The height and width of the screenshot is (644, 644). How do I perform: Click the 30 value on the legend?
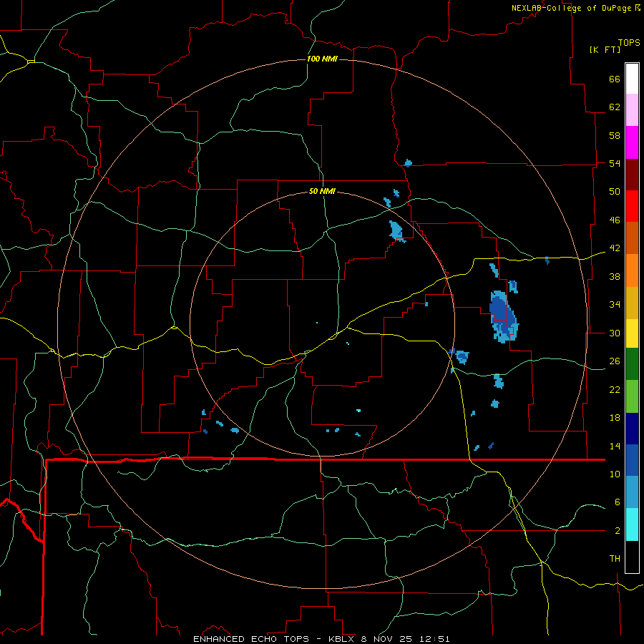615,333
